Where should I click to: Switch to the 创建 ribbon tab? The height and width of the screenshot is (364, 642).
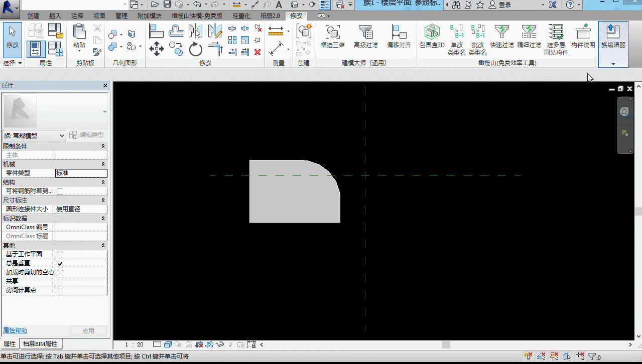pos(34,16)
